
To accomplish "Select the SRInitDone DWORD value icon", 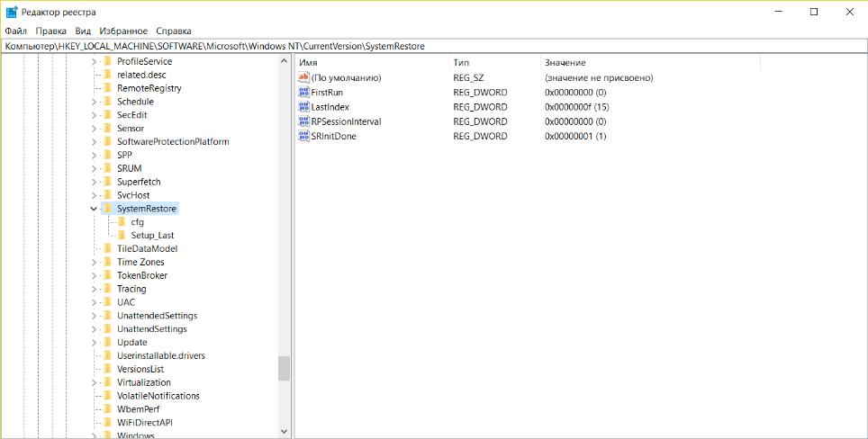I will [303, 136].
